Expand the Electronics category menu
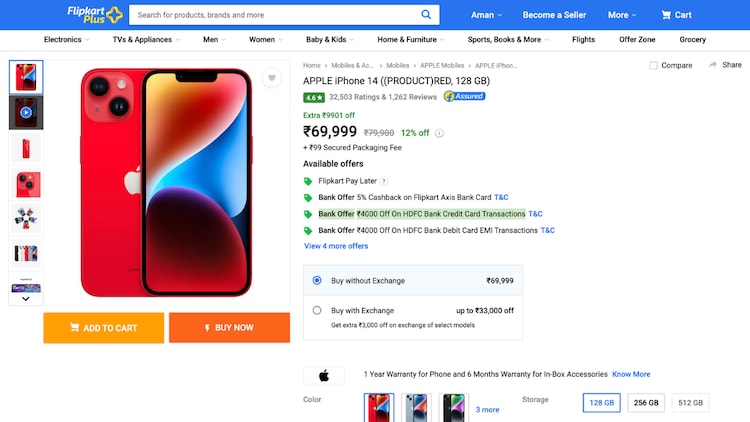 66,40
